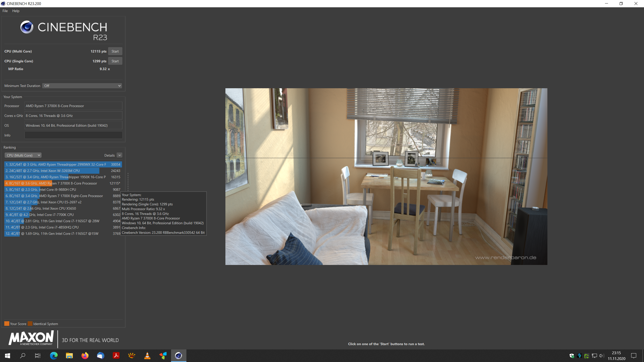The width and height of the screenshot is (644, 362).
Task: Click the Cinebench logo sphere icon
Action: pos(27,27)
